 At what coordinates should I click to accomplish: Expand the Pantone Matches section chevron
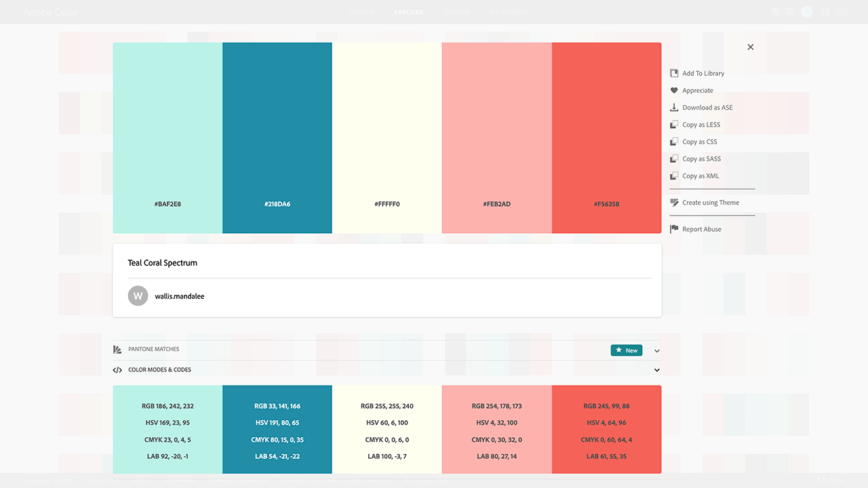click(x=656, y=351)
